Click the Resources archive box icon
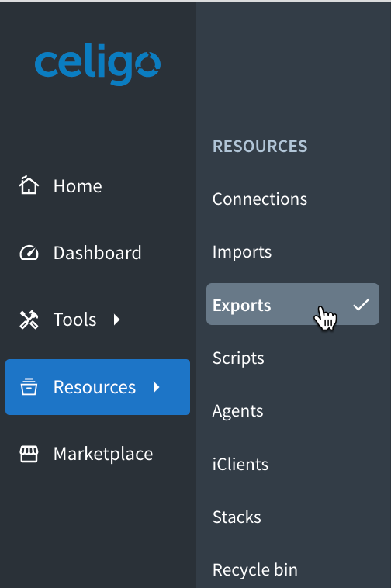Viewport: 391px width, 588px height. pos(29,387)
